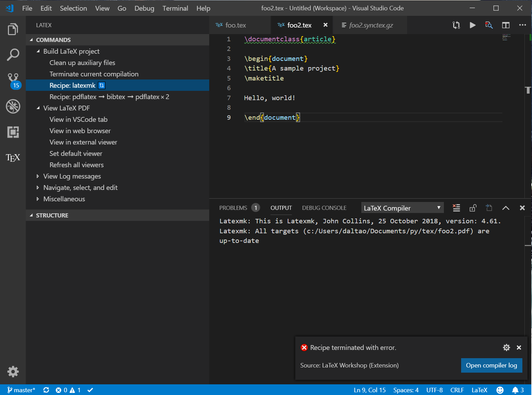The width and height of the screenshot is (532, 395).
Task: Expand Navigate, select, and edit node
Action: point(38,188)
